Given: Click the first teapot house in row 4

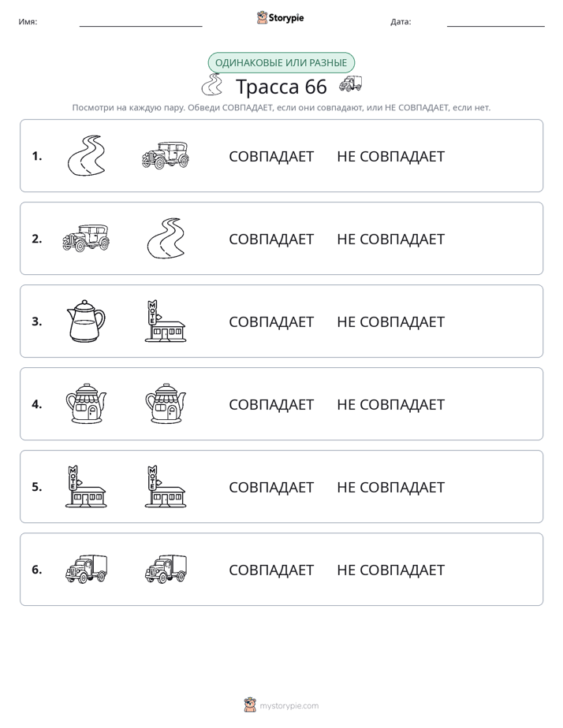Looking at the screenshot, I should coord(86,403).
